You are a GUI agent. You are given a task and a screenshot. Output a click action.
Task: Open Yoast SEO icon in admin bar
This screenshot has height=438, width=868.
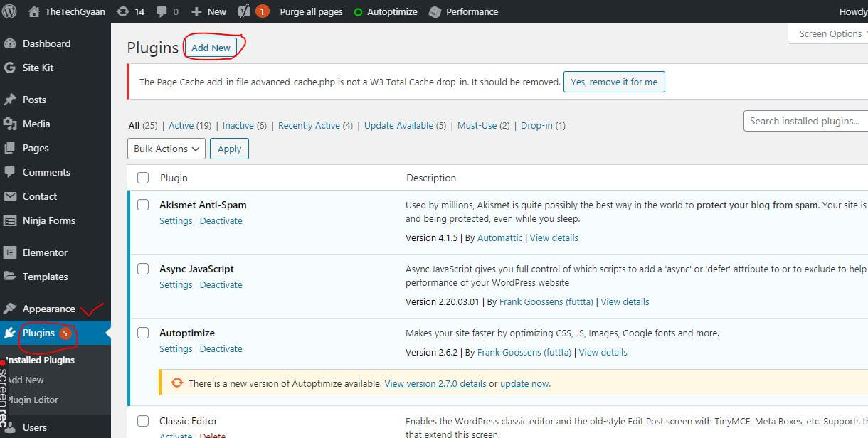click(x=244, y=11)
